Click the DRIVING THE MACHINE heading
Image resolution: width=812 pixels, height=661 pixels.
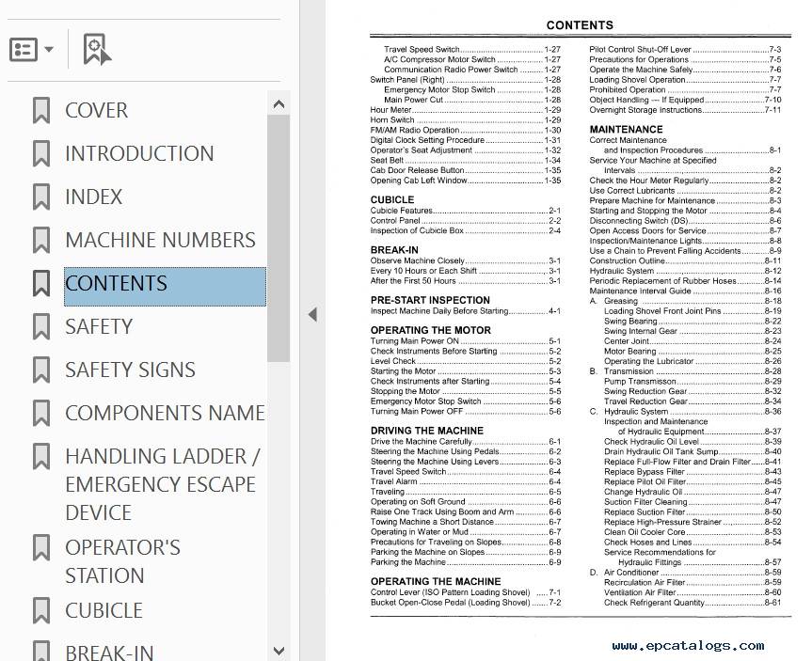427,431
